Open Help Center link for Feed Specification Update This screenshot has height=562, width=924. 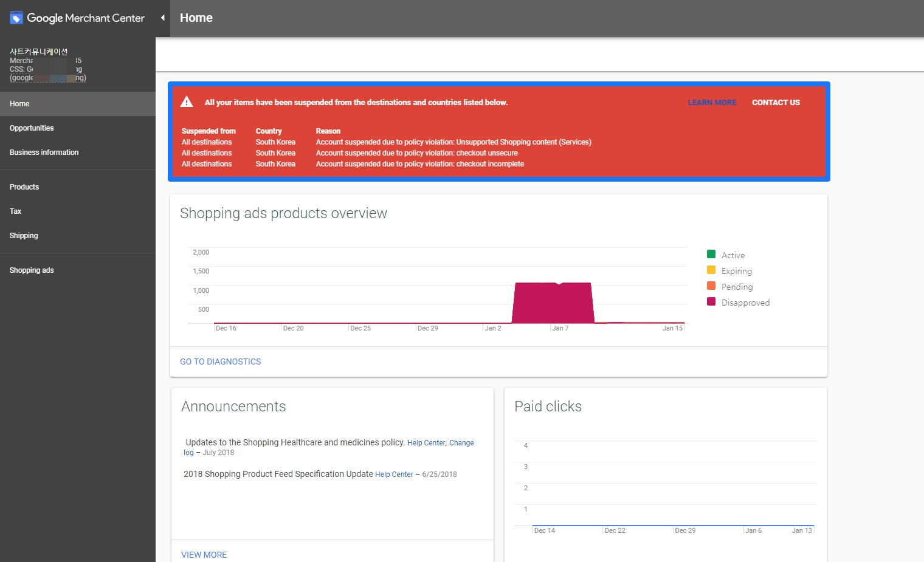(394, 475)
